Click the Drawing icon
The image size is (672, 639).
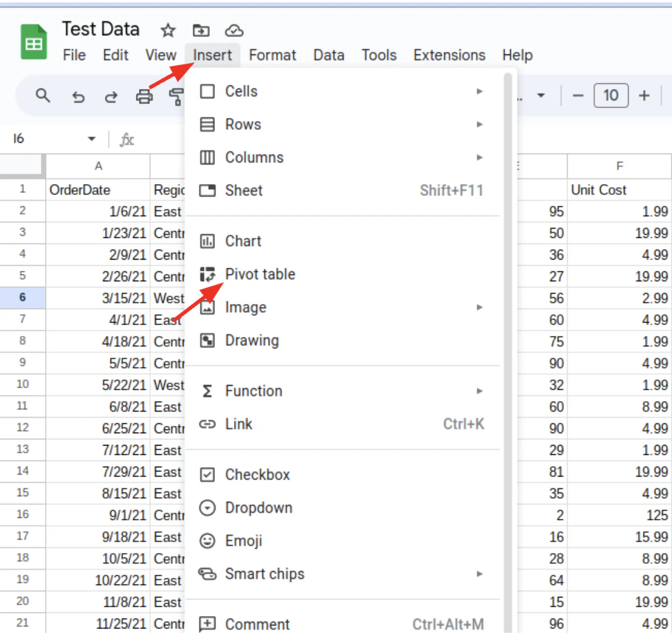click(208, 341)
